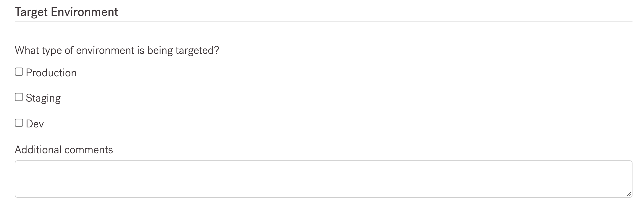Click the "Target Environment" section heading

(66, 12)
